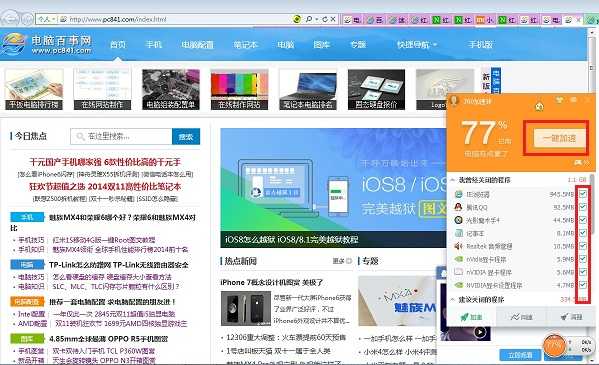Open the 图库 navigation item
Viewport: 599px width, 365px height.
[322, 45]
